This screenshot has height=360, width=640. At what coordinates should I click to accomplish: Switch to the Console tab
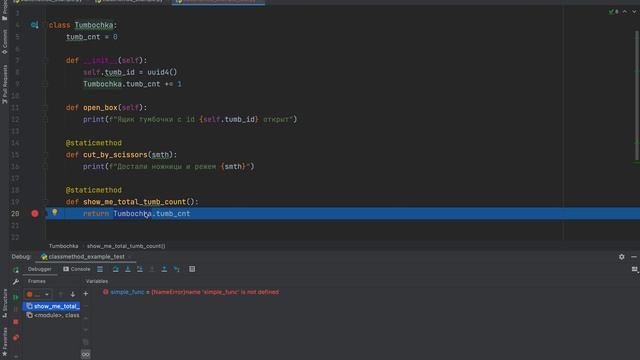point(77,269)
